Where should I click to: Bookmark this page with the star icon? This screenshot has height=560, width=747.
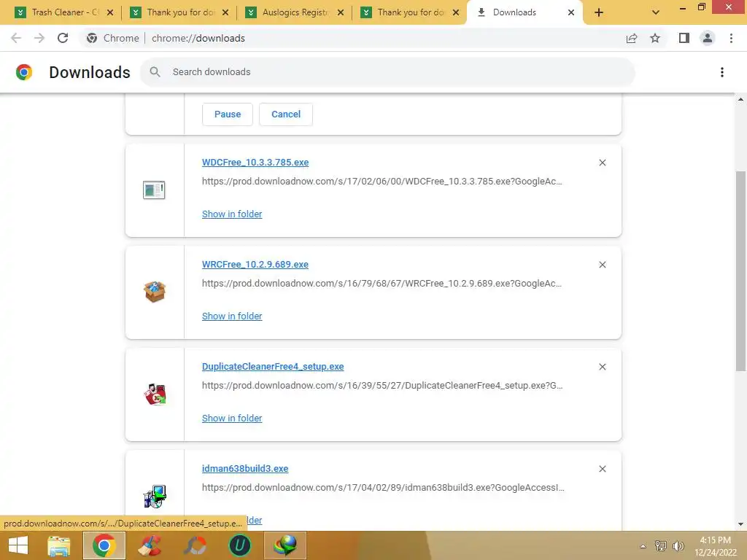click(x=655, y=38)
